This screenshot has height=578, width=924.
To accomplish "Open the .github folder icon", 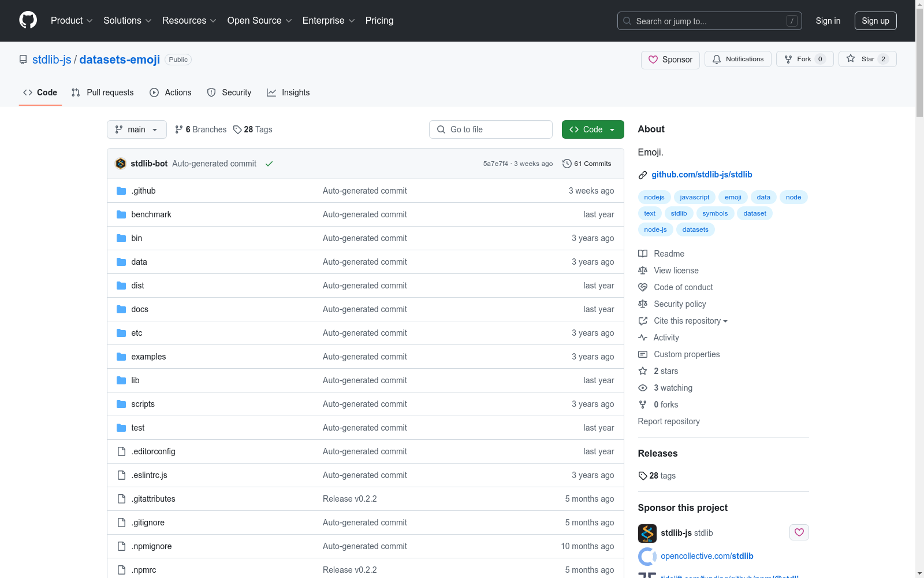I will tap(121, 191).
